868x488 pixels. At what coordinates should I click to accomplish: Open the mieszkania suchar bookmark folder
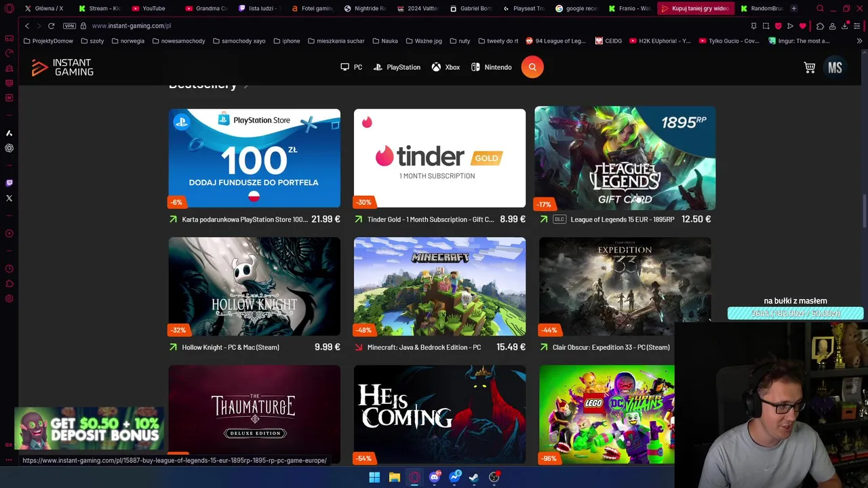click(336, 41)
